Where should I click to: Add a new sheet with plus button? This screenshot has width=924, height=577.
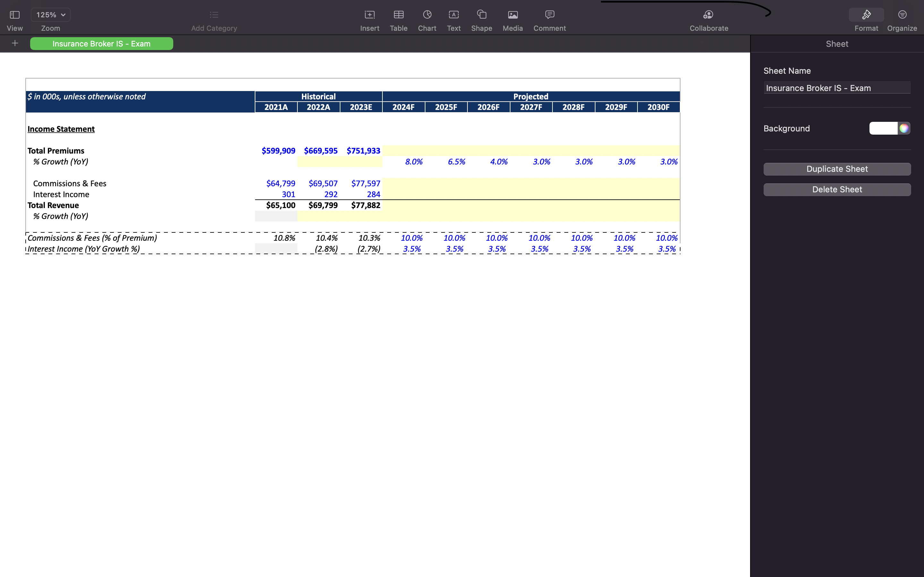(x=15, y=44)
